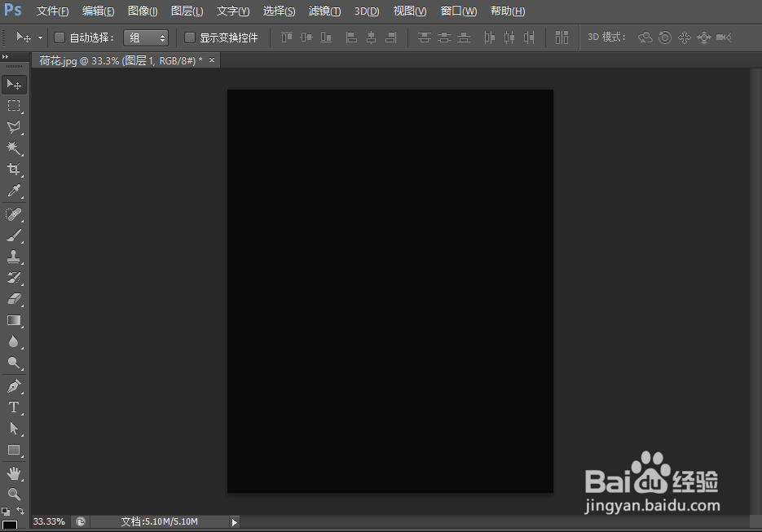Pick the Lasso tool
The height and width of the screenshot is (532, 762).
point(14,127)
